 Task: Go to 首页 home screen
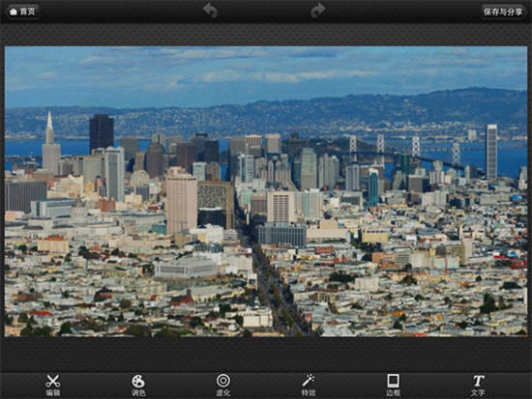[22, 12]
